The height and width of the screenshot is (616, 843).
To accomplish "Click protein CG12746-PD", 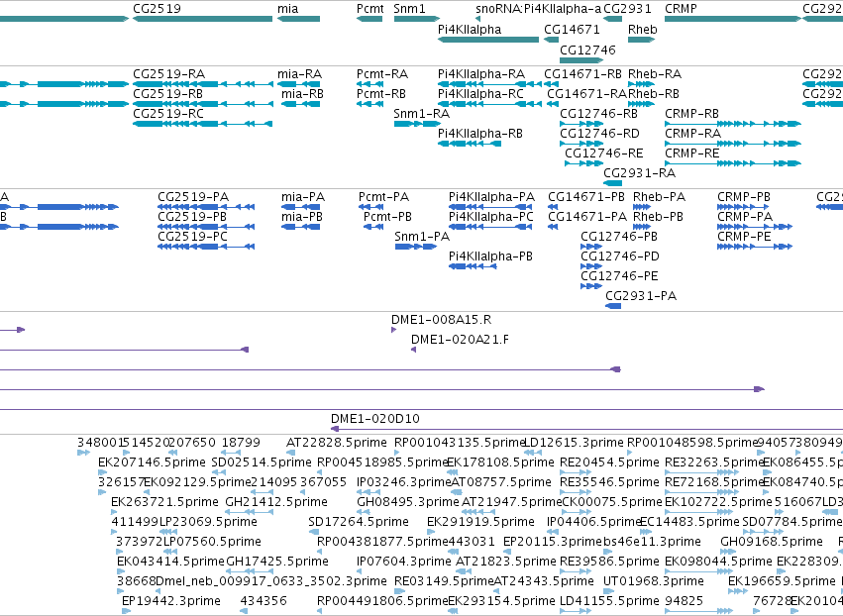I will pos(591,266).
